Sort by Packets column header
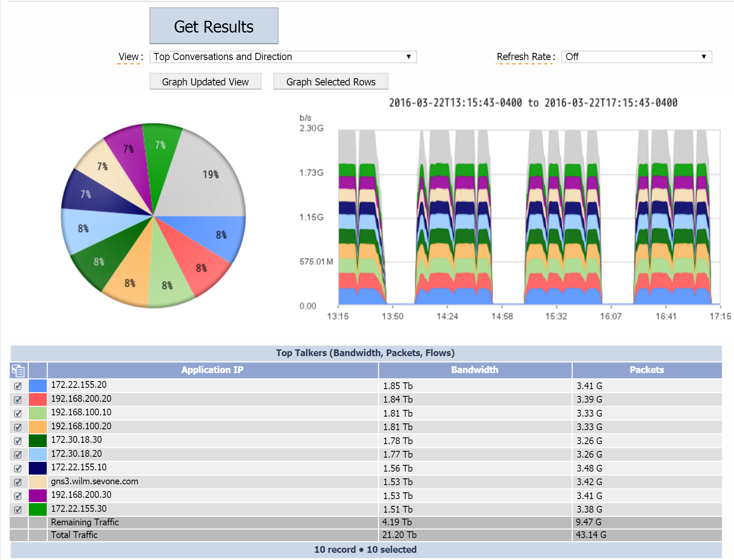The width and height of the screenshot is (734, 560). pyautogui.click(x=647, y=370)
